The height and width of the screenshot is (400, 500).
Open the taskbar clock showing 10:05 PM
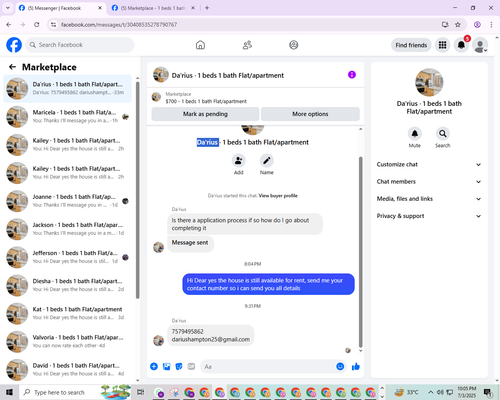pyautogui.click(x=467, y=392)
